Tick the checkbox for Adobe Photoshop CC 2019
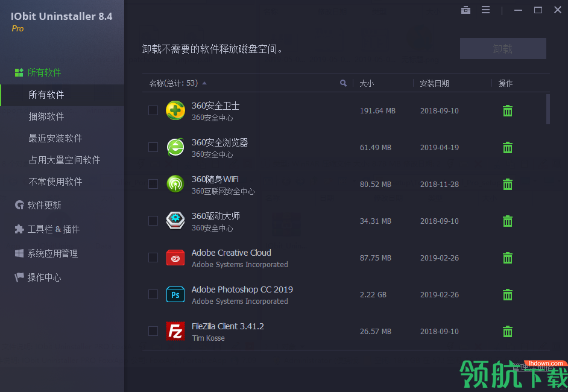Image resolution: width=568 pixels, height=392 pixels. [153, 294]
